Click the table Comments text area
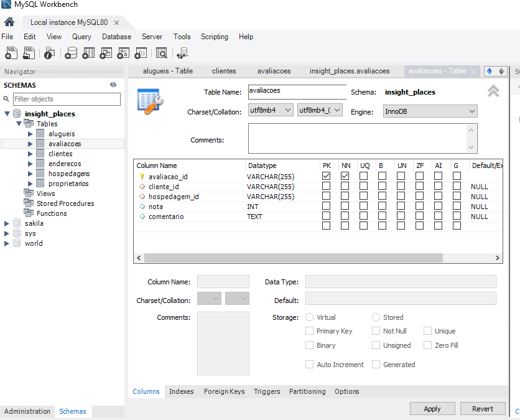The width and height of the screenshot is (520, 420). point(358,138)
